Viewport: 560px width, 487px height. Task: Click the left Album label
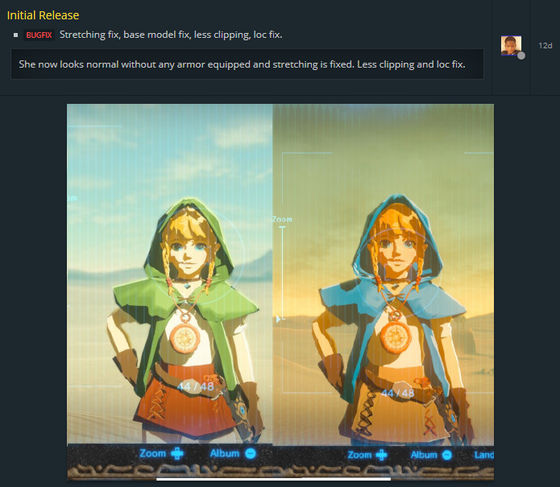click(224, 453)
